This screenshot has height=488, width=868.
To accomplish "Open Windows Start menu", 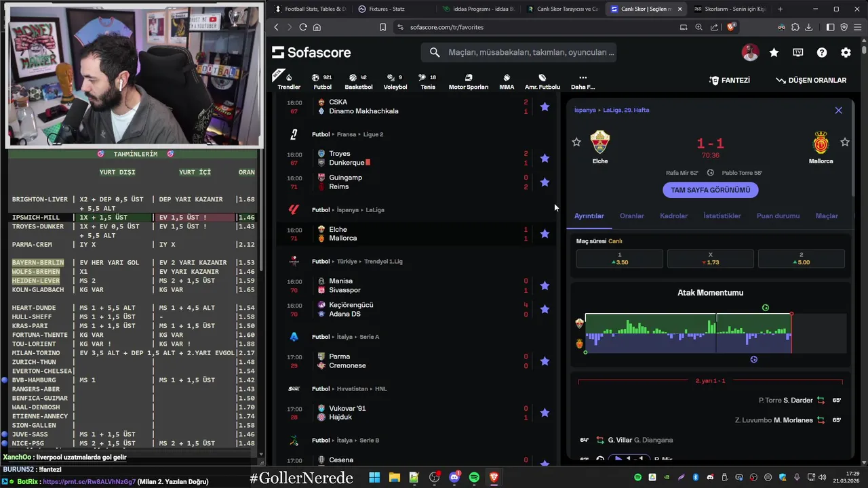I will [x=374, y=477].
